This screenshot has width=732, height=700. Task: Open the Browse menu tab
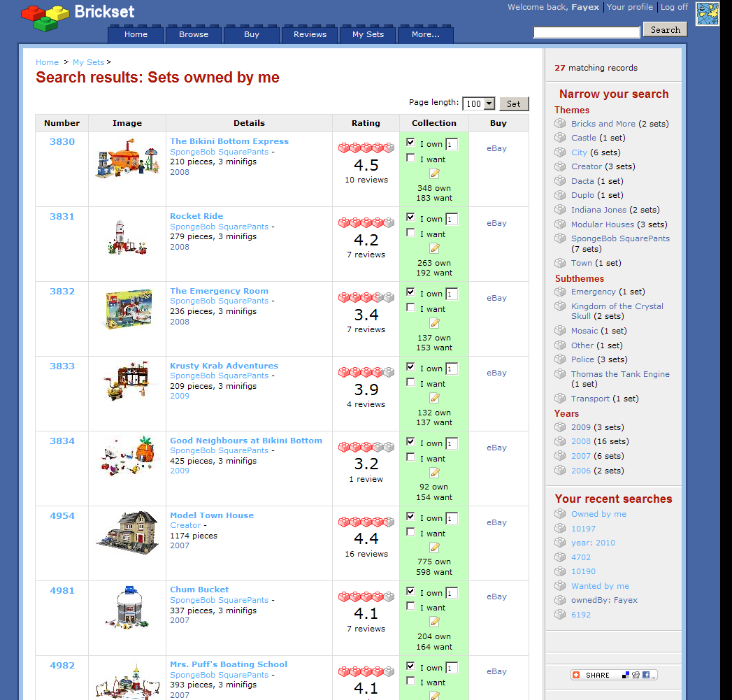194,34
